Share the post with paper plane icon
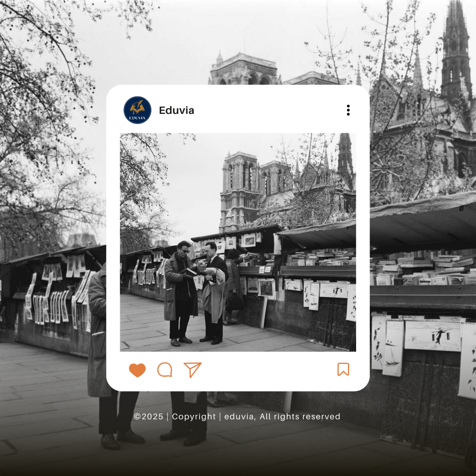Screen dimensions: 476x476 tap(193, 370)
